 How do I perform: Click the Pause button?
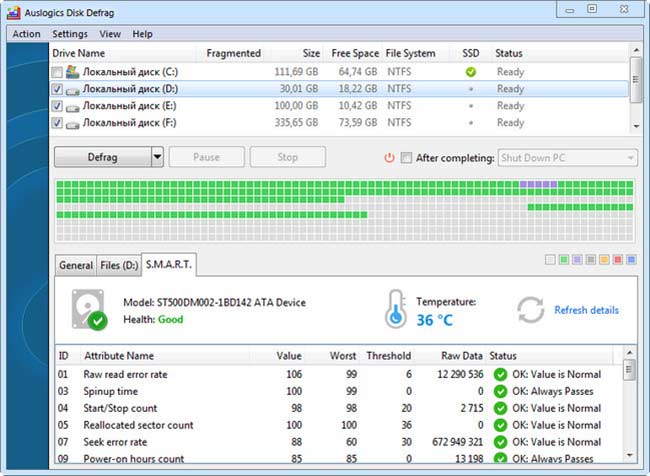(206, 157)
